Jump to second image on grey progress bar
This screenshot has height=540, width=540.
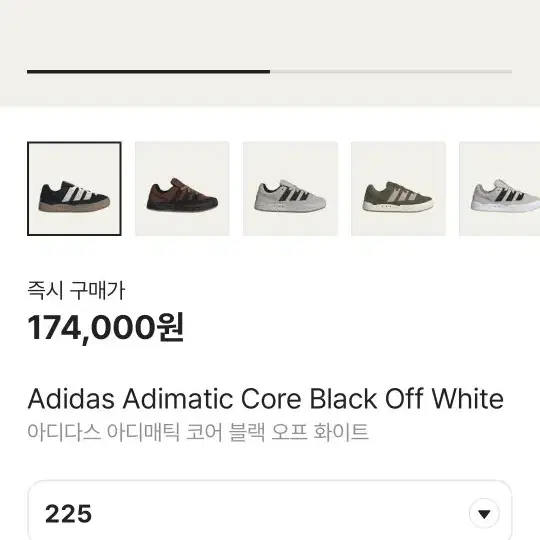pyautogui.click(x=391, y=72)
